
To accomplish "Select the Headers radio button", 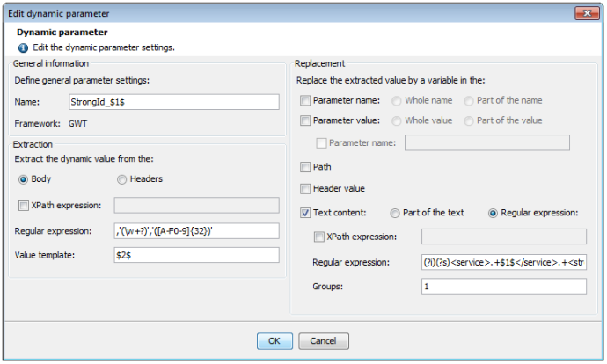I will (121, 179).
